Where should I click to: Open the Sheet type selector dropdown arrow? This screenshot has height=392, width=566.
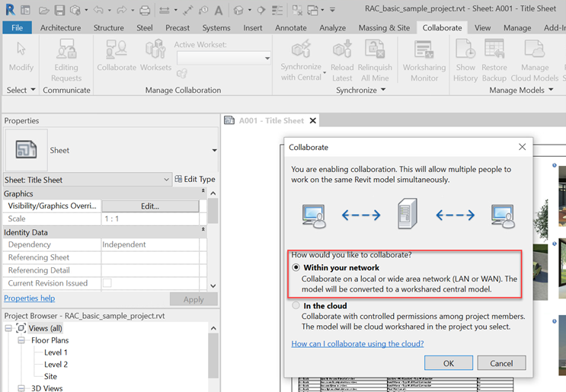tap(214, 150)
